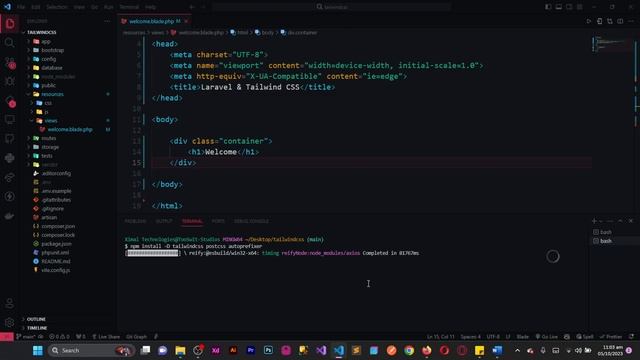
Task: Toggle Secondary Side Bar layout icon
Action: pos(569,7)
